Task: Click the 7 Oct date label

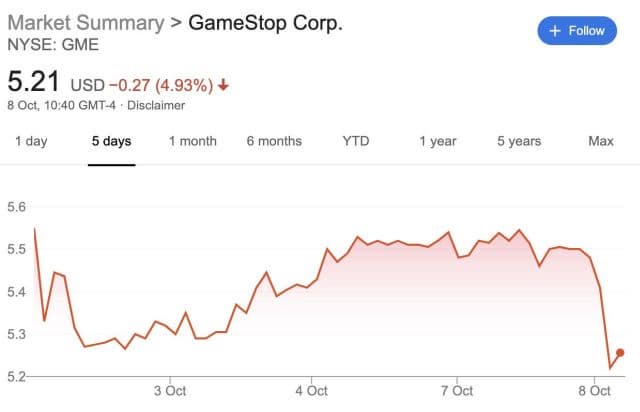Action: coord(456,390)
